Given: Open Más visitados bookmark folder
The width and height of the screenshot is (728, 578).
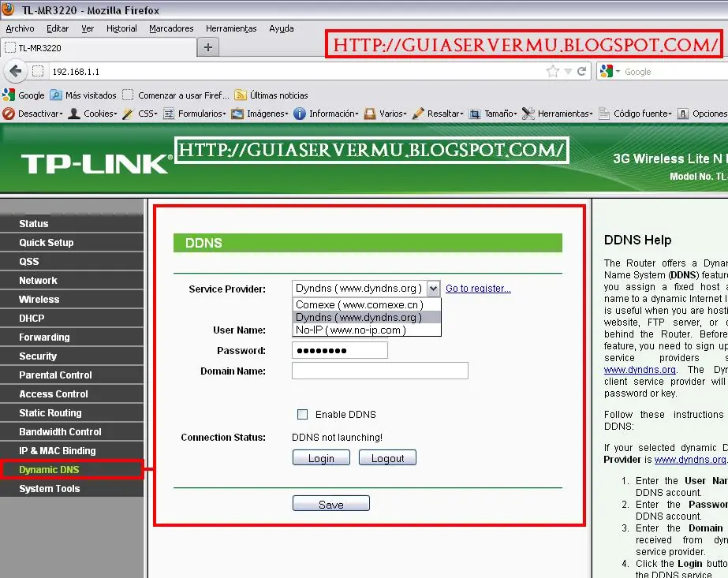Looking at the screenshot, I should point(84,95).
